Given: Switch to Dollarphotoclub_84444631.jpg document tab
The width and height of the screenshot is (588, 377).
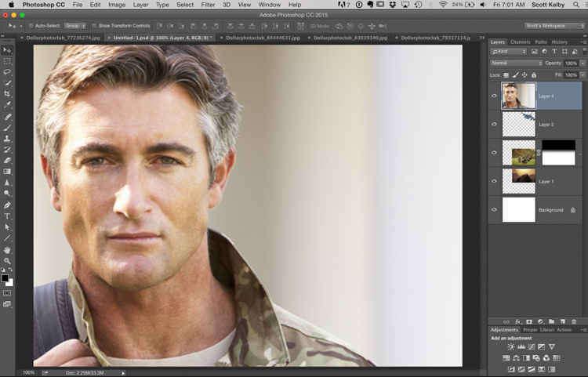Looking at the screenshot, I should [261, 37].
